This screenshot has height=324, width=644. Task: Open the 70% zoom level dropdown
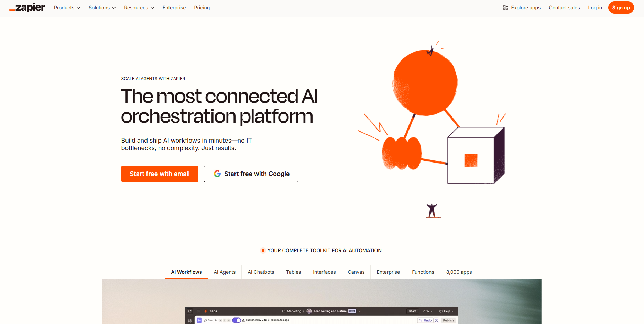(427, 311)
